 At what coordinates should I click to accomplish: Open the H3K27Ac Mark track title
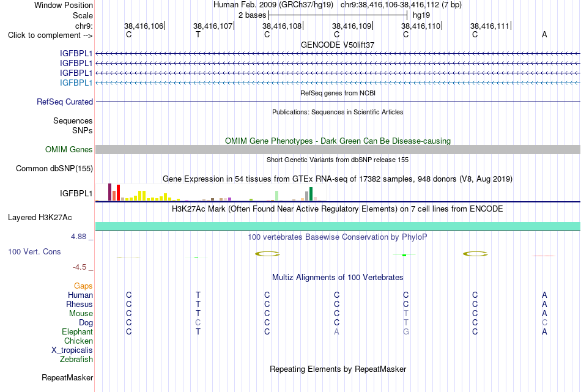tap(338, 209)
